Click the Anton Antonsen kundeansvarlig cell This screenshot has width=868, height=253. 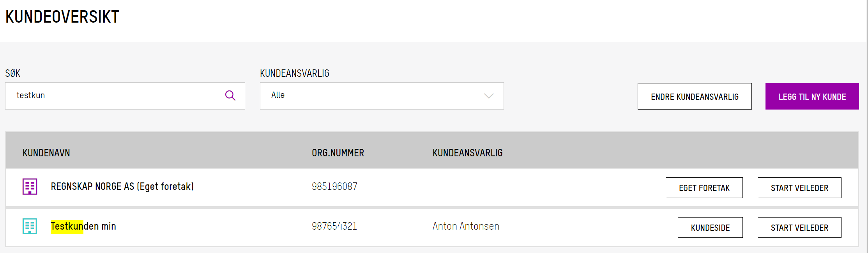pos(466,226)
